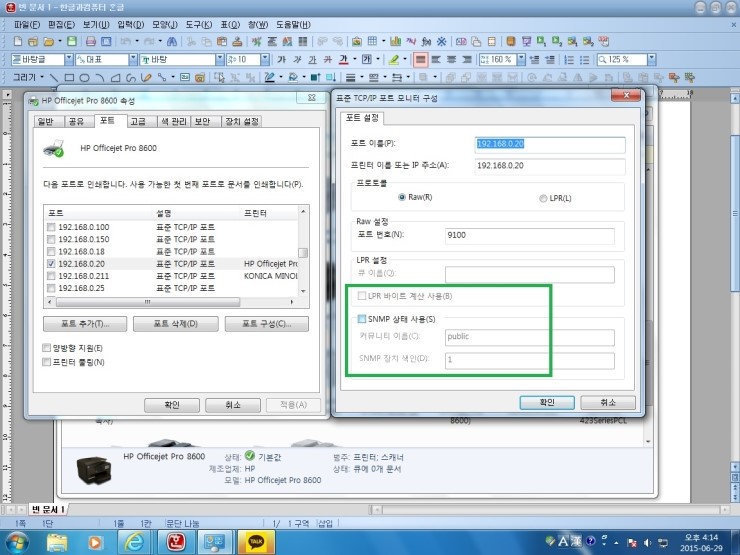
Task: Click the Windows Start button
Action: [x=18, y=541]
